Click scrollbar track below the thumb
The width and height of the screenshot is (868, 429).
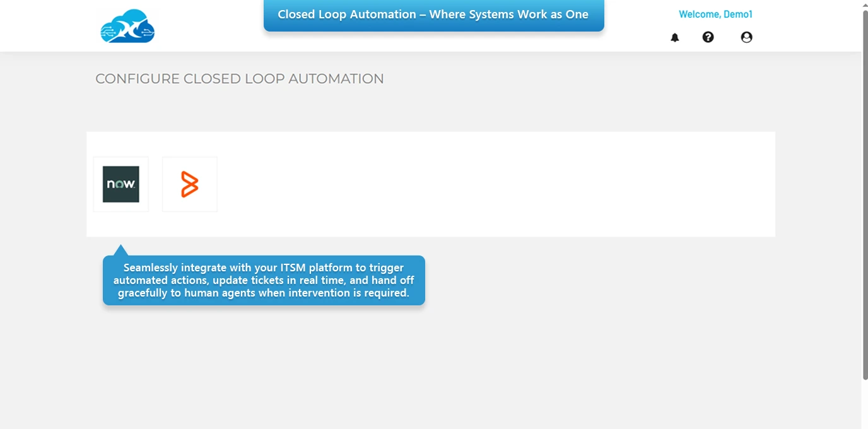[864, 404]
